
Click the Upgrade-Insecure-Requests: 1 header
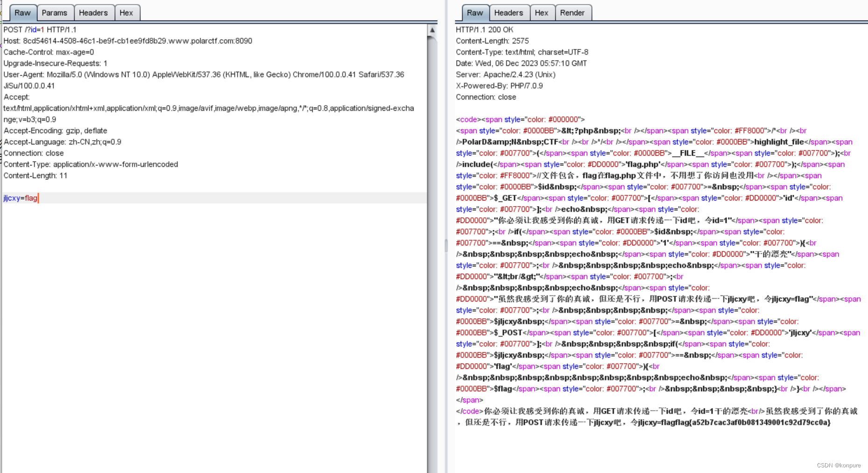[x=56, y=63]
